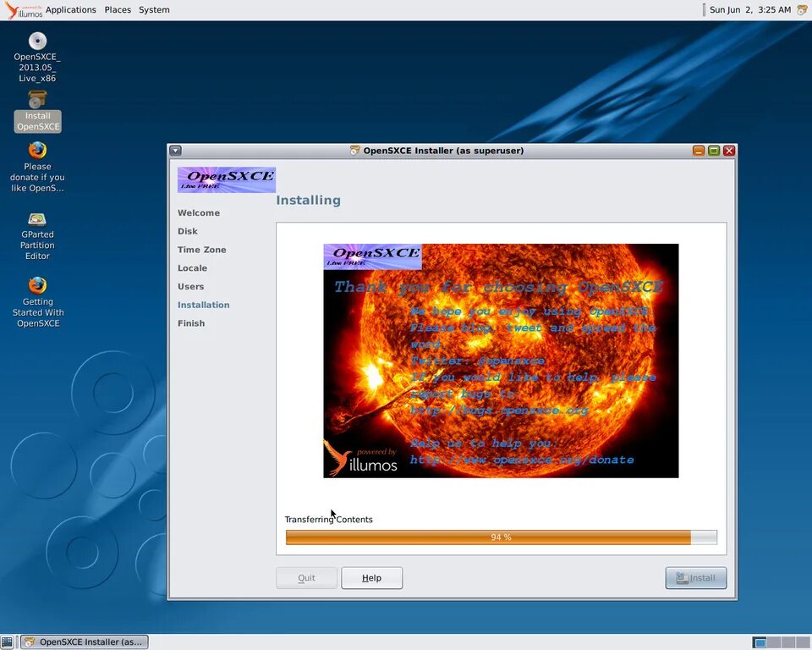Screen dimensions: 812x650
Task: Click the bugs.opensxce.org link in slideshow
Action: tap(499, 410)
